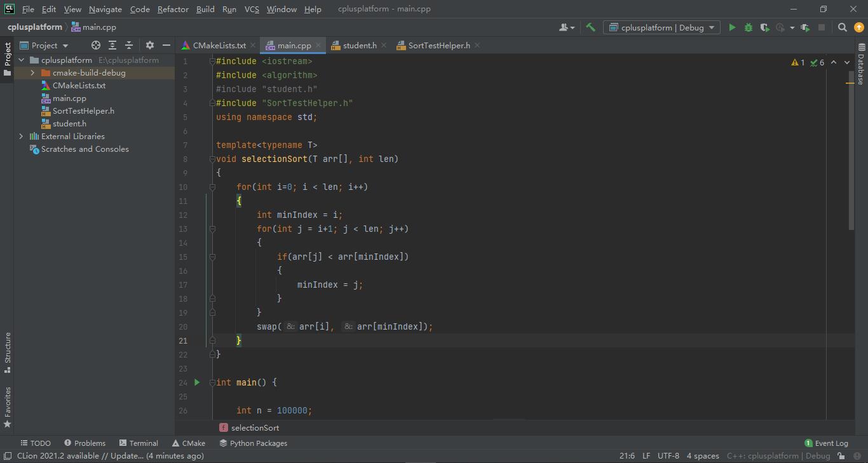
Task: Open the Favorites side tool window
Action: pyautogui.click(x=8, y=406)
